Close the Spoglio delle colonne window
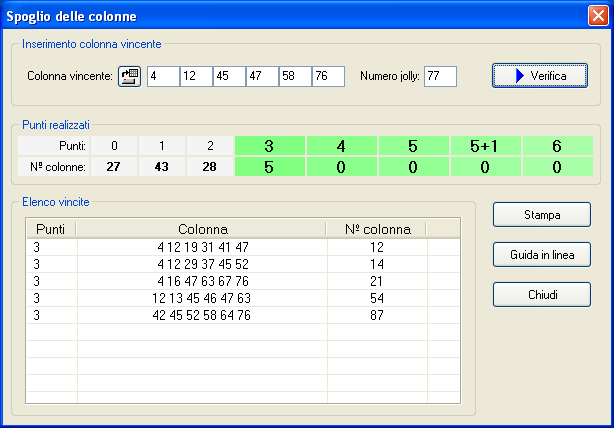The height and width of the screenshot is (428, 614). click(x=598, y=16)
